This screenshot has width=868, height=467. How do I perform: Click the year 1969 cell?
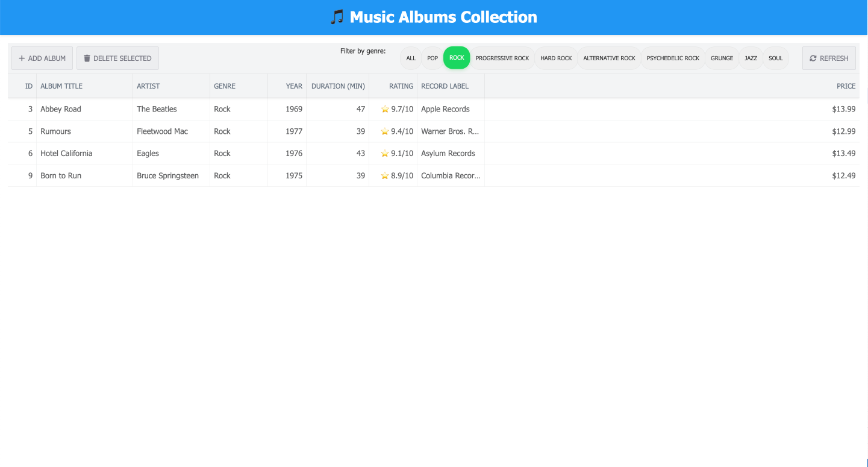click(x=287, y=109)
